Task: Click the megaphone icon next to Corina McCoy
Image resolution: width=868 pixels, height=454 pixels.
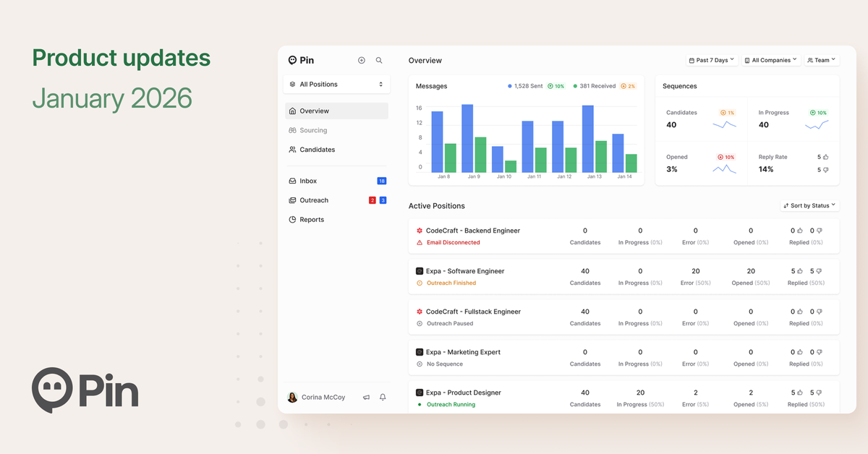Action: (366, 397)
